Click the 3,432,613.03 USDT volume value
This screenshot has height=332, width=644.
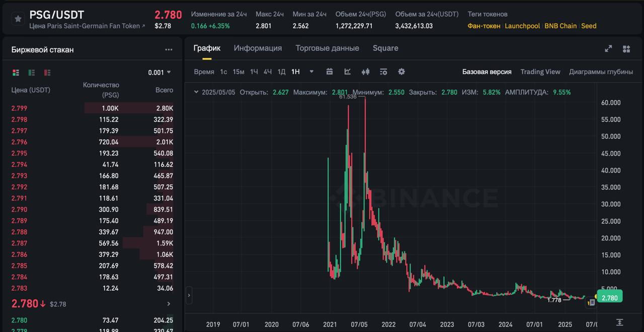(414, 26)
